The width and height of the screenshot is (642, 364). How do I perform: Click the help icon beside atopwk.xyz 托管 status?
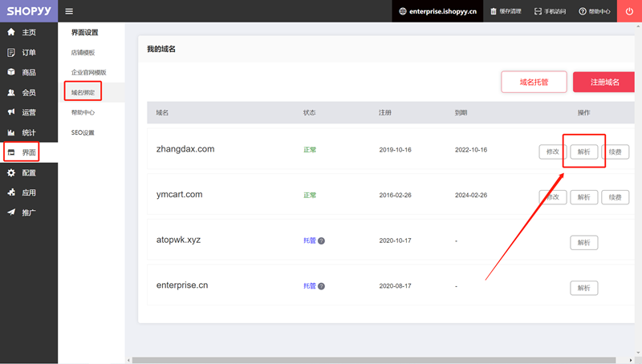(x=322, y=241)
